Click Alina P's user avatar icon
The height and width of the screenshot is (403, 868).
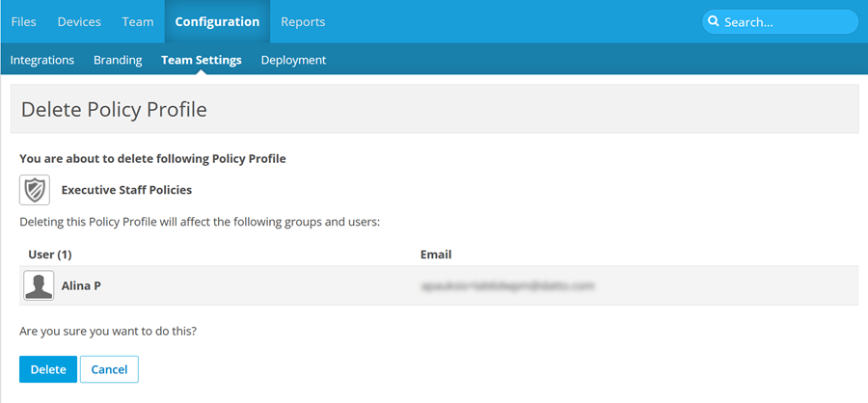(x=39, y=286)
